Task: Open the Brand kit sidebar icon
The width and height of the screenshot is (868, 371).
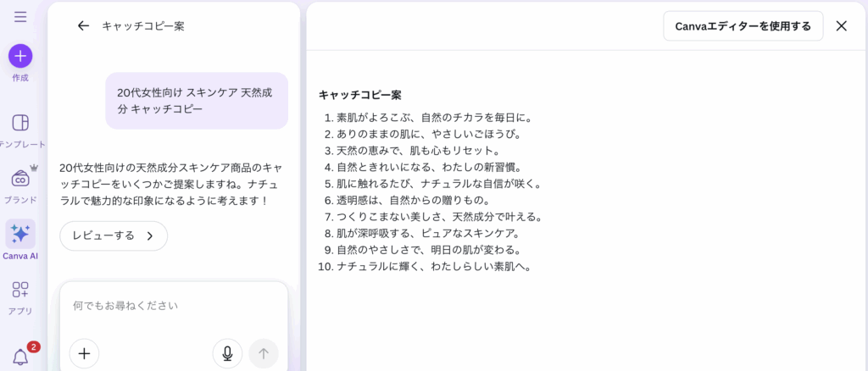Action: [x=20, y=179]
